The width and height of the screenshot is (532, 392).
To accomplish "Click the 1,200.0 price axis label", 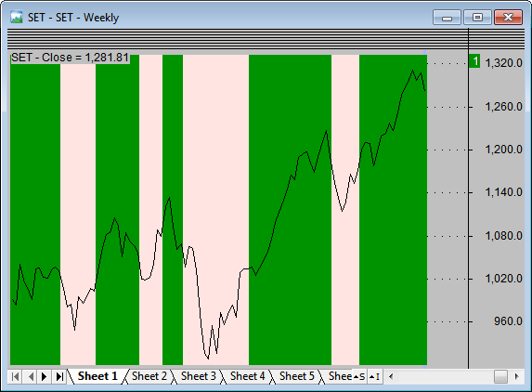I will click(503, 150).
